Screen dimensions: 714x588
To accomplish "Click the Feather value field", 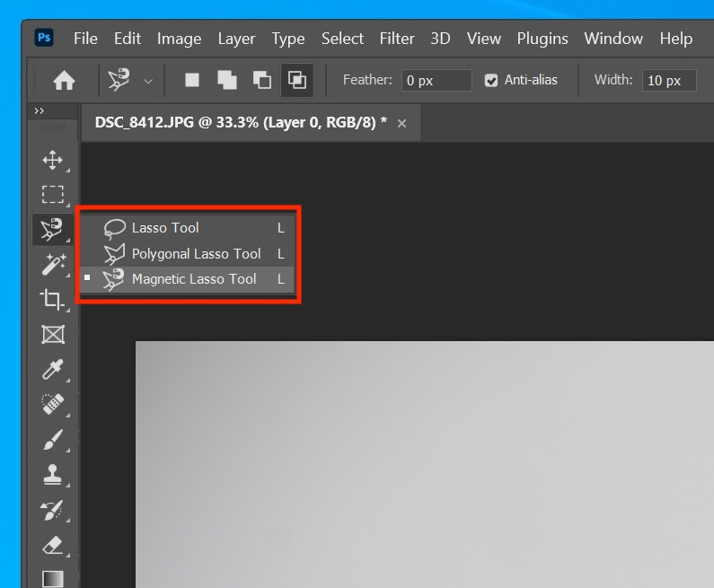I will tap(436, 81).
